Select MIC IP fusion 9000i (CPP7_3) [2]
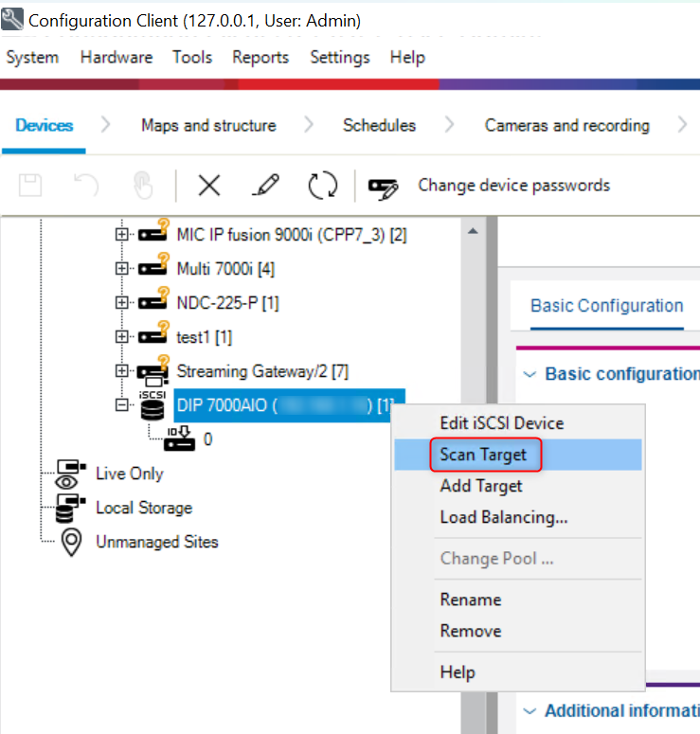700x734 pixels. [x=292, y=235]
